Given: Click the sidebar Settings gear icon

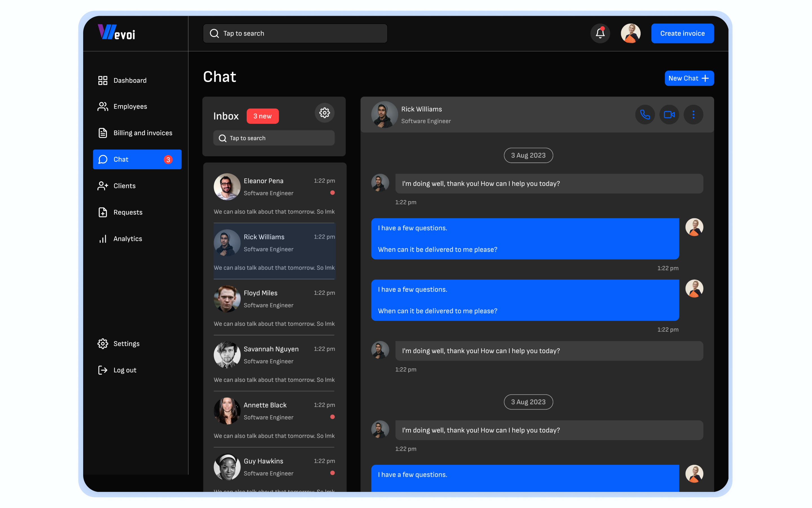Looking at the screenshot, I should click(x=102, y=343).
